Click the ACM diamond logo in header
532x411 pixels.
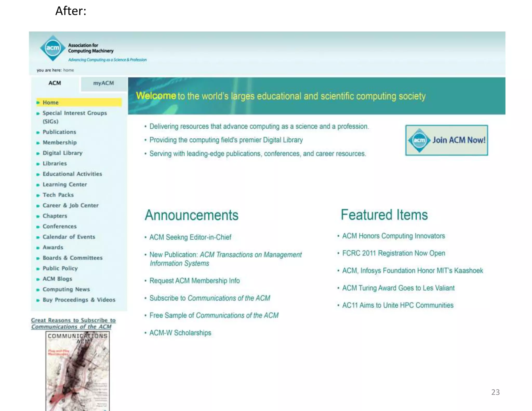53,48
